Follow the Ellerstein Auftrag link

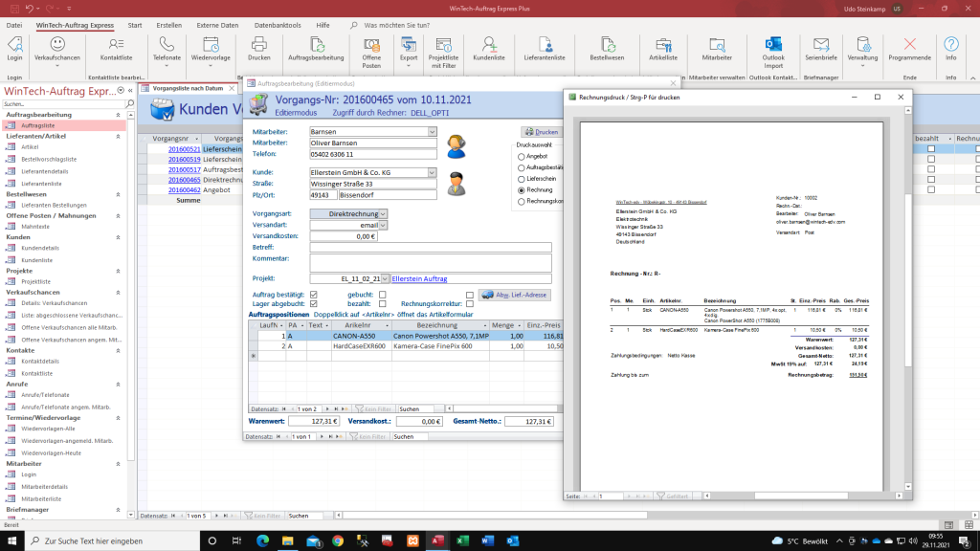[x=419, y=278]
